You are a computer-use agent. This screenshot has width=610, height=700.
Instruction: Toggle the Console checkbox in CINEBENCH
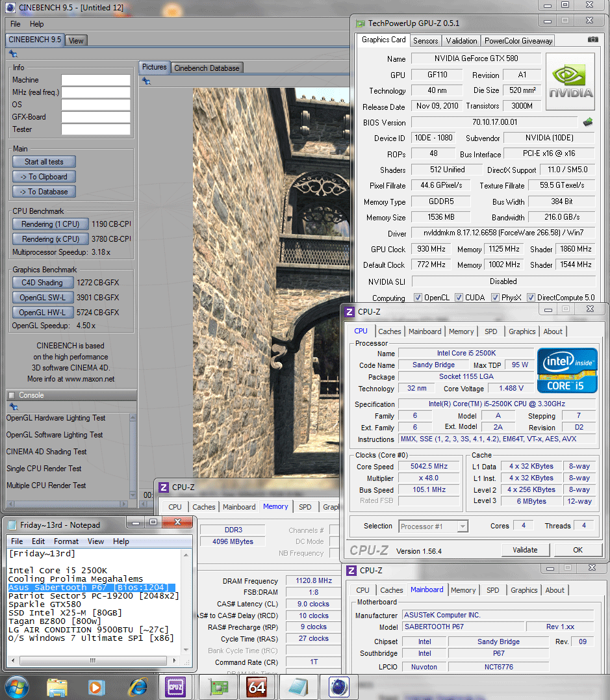[x=12, y=395]
